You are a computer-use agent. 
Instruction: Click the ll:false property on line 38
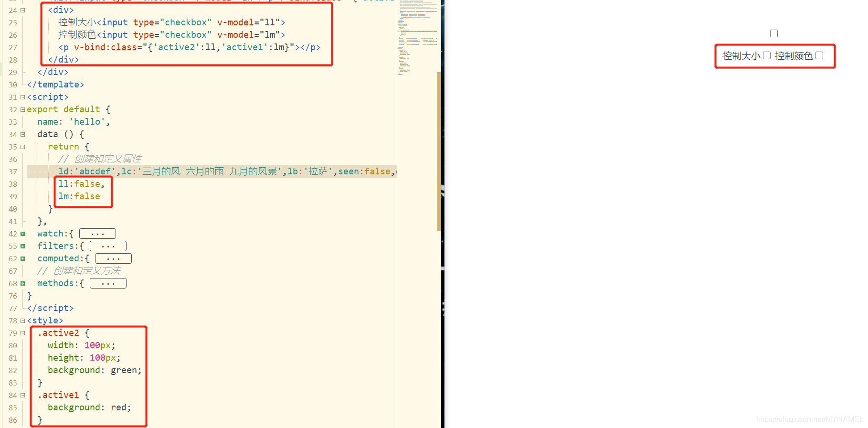click(x=81, y=184)
